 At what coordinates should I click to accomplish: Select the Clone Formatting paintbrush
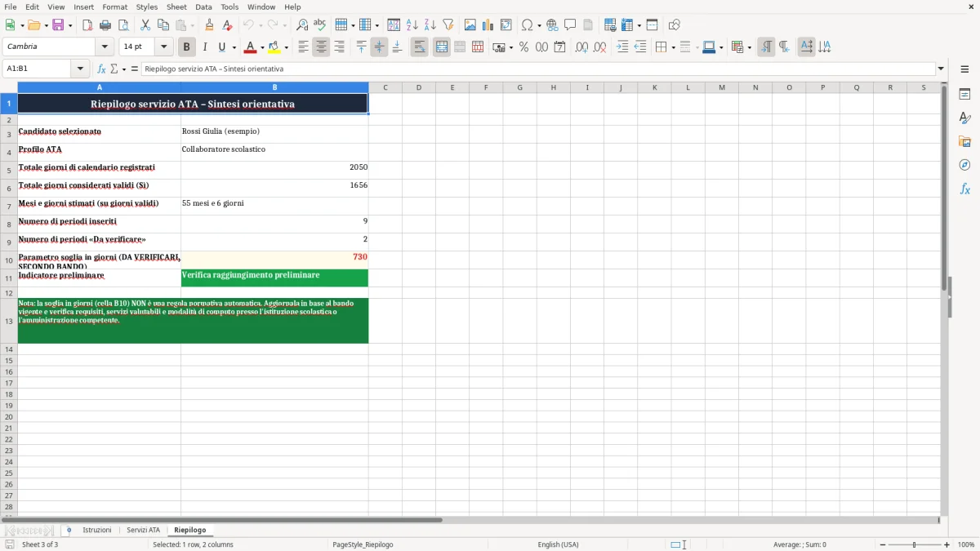click(x=210, y=25)
